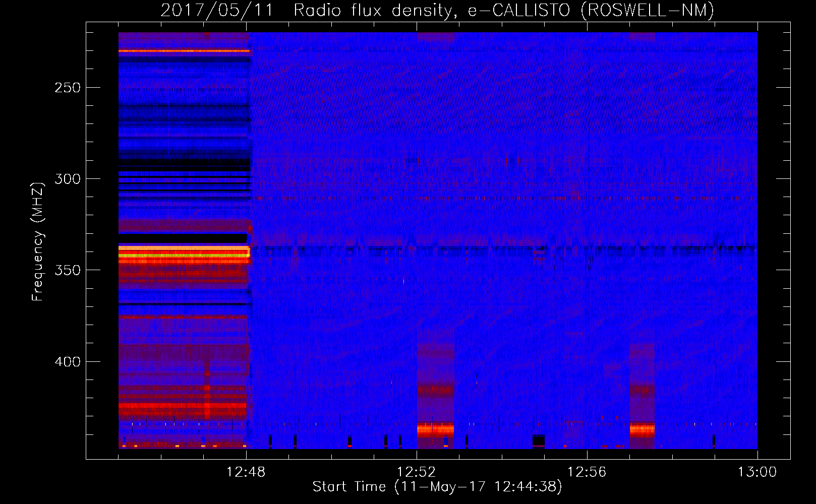Click the 12:52 time tick label

point(417,472)
